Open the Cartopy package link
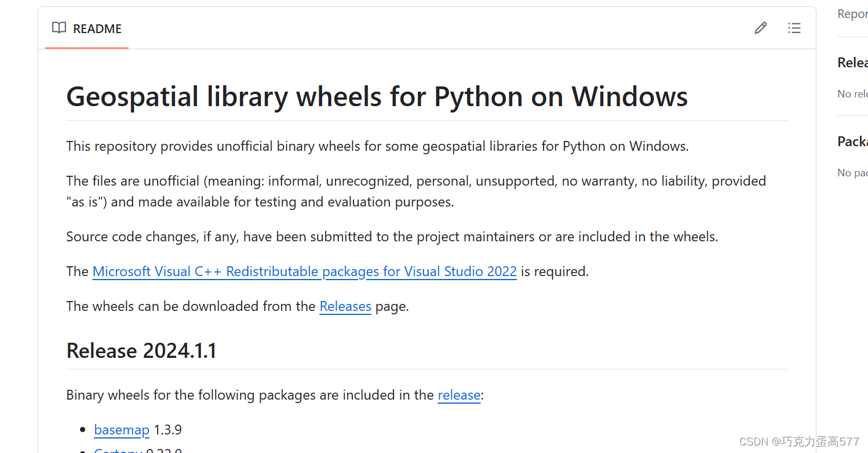 (x=118, y=450)
